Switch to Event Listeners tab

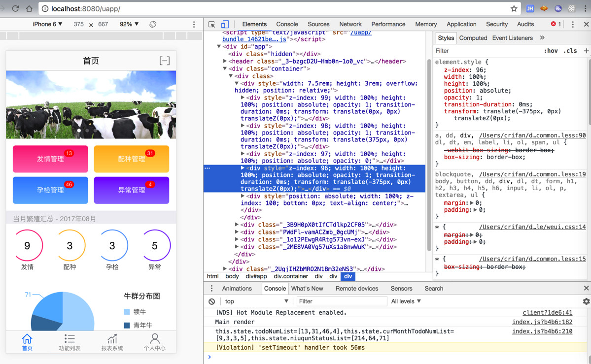click(x=512, y=38)
